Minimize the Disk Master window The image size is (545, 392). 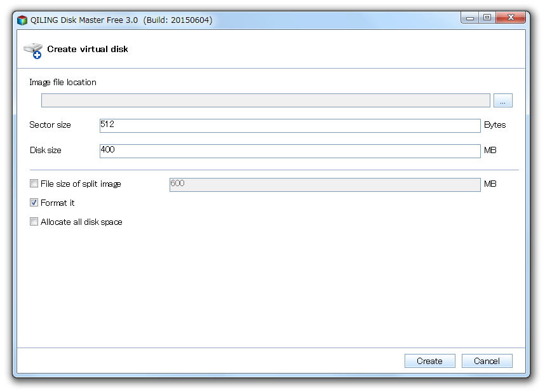point(470,17)
